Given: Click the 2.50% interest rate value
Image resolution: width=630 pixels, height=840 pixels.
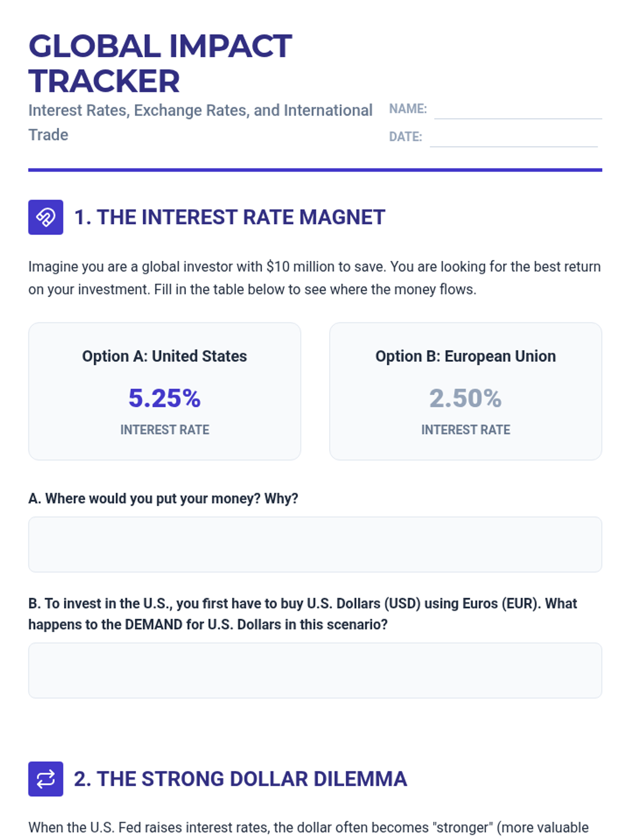Looking at the screenshot, I should [465, 398].
